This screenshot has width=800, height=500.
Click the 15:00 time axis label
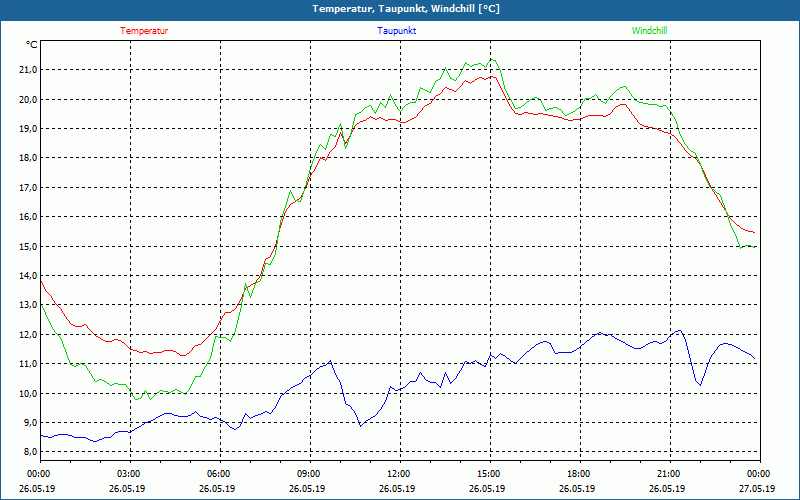pyautogui.click(x=490, y=474)
